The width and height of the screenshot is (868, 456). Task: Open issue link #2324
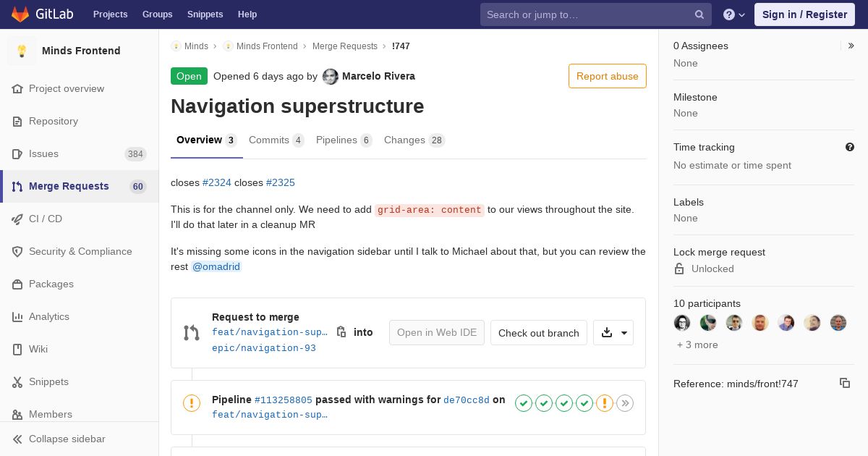[217, 182]
